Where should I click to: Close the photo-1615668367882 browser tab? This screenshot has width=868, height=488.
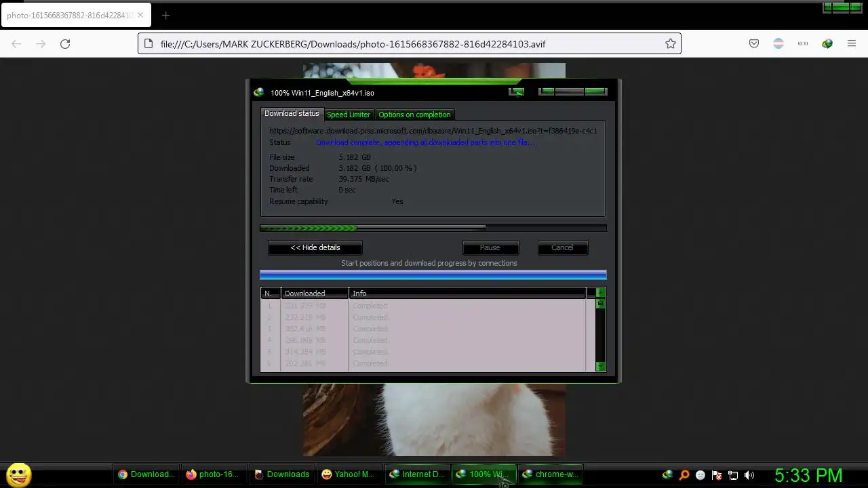pos(140,15)
